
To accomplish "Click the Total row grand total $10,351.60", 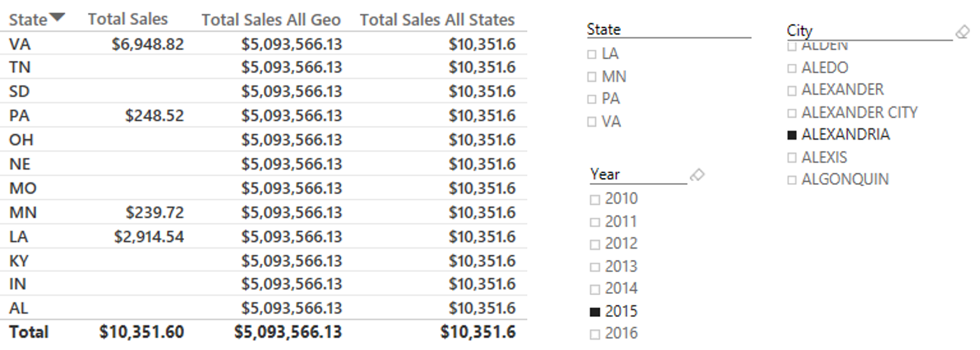I will (x=142, y=332).
